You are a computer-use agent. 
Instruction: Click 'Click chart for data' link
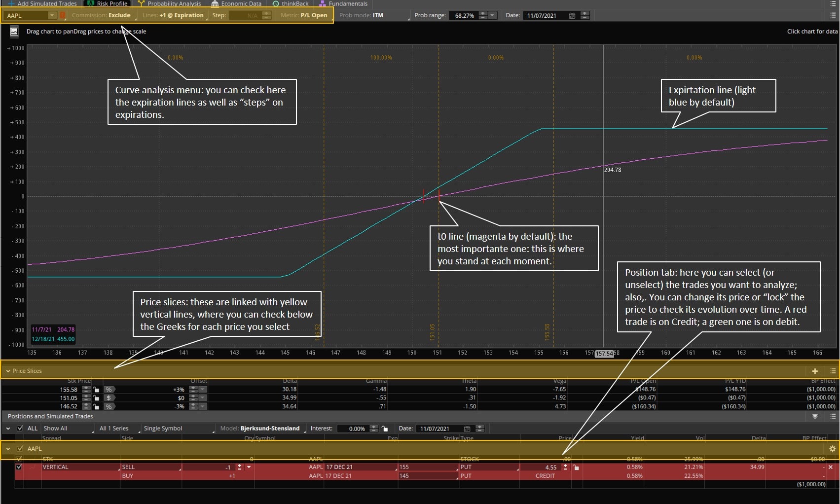coord(811,31)
